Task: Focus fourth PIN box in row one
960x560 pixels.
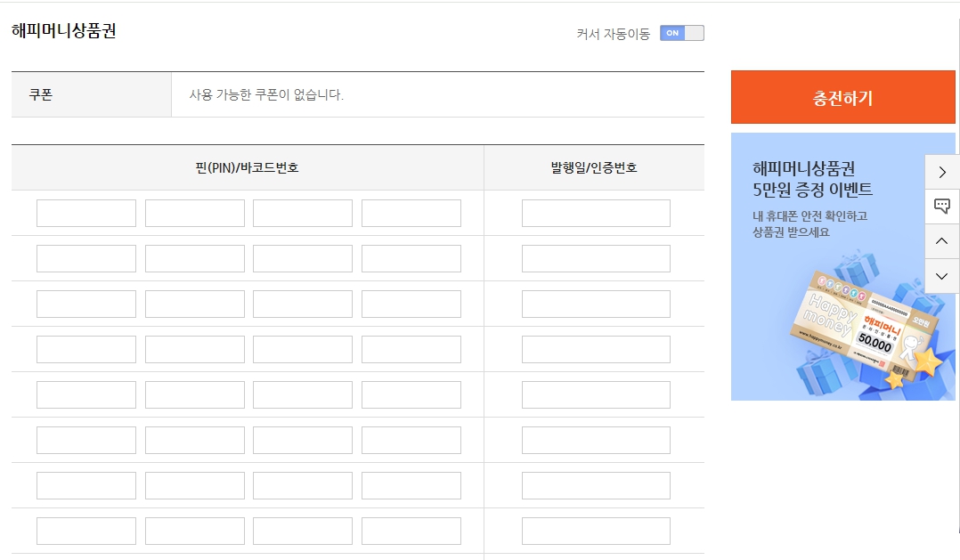Action: point(411,213)
